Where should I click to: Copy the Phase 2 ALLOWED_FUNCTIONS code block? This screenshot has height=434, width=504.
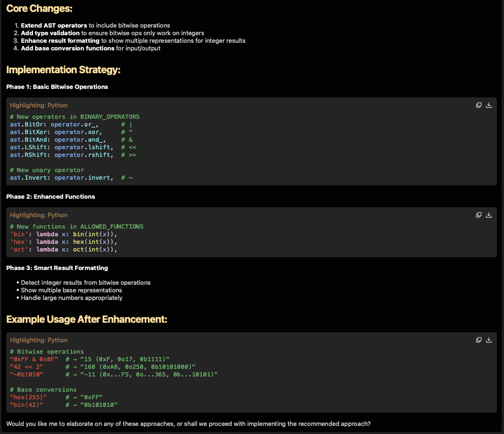[479, 215]
